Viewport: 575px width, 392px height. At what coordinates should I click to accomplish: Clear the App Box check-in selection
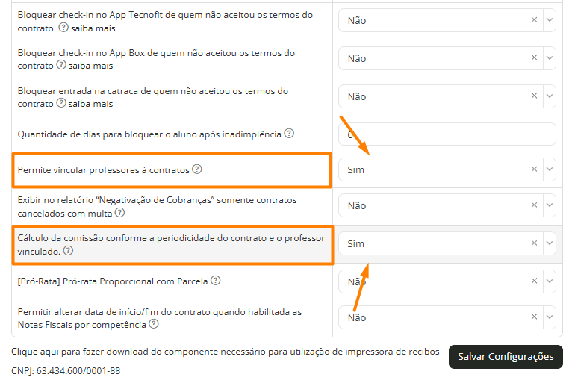[534, 57]
